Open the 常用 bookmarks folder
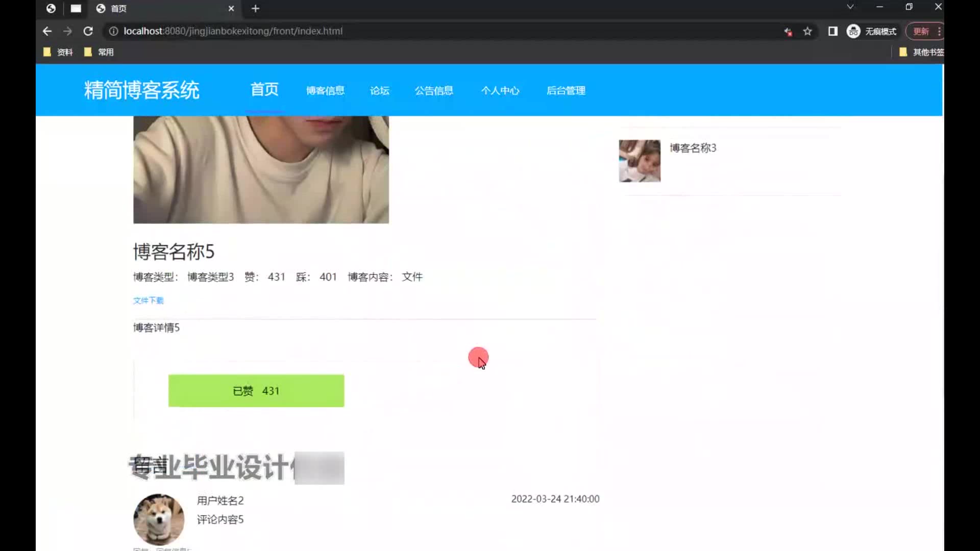Image resolution: width=980 pixels, height=551 pixels. 100,52
